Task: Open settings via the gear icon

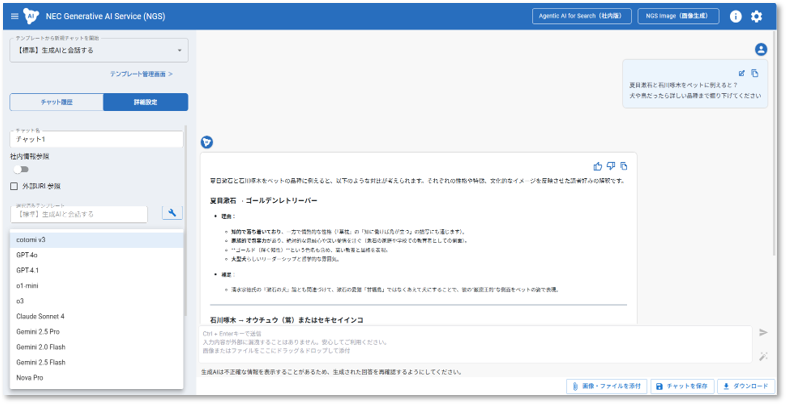Action: (x=756, y=16)
